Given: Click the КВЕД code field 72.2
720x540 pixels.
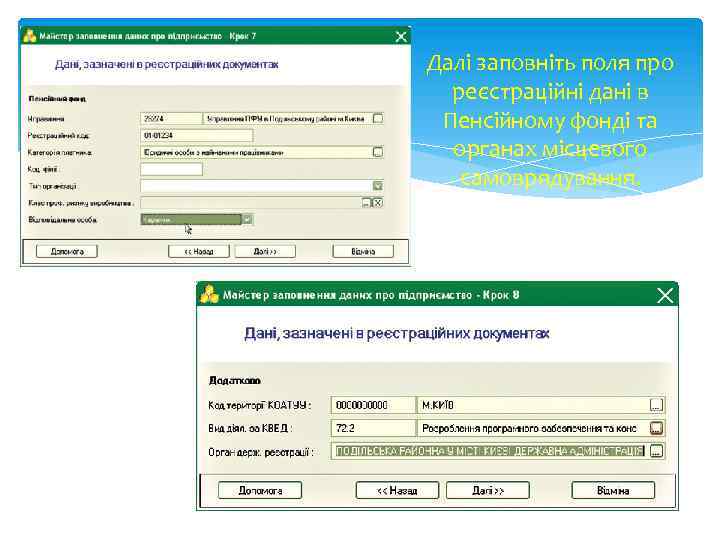Looking at the screenshot, I should [373, 428].
